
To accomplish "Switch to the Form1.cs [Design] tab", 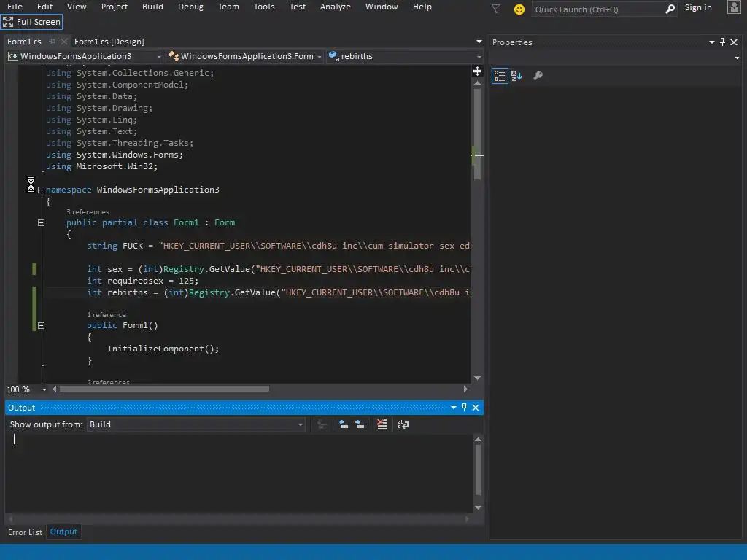I will tap(109, 42).
